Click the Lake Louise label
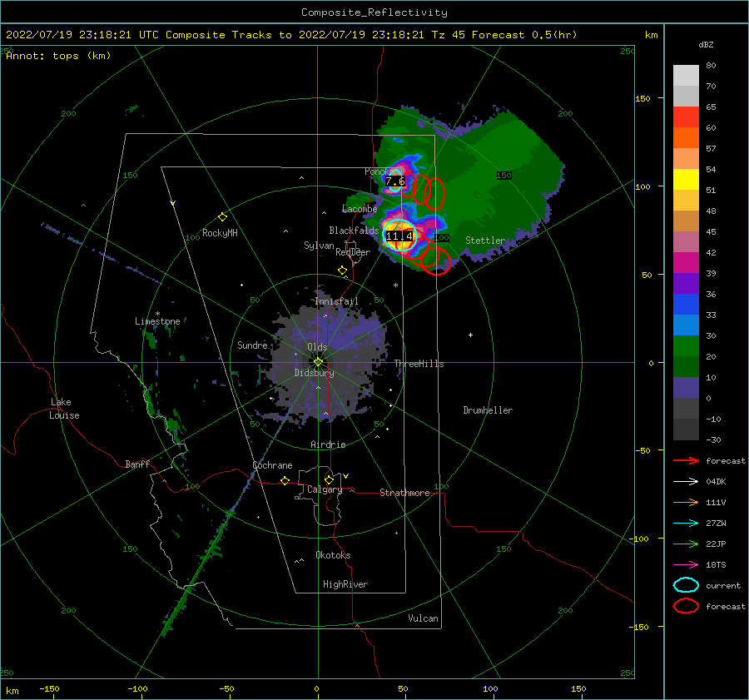 click(64, 409)
